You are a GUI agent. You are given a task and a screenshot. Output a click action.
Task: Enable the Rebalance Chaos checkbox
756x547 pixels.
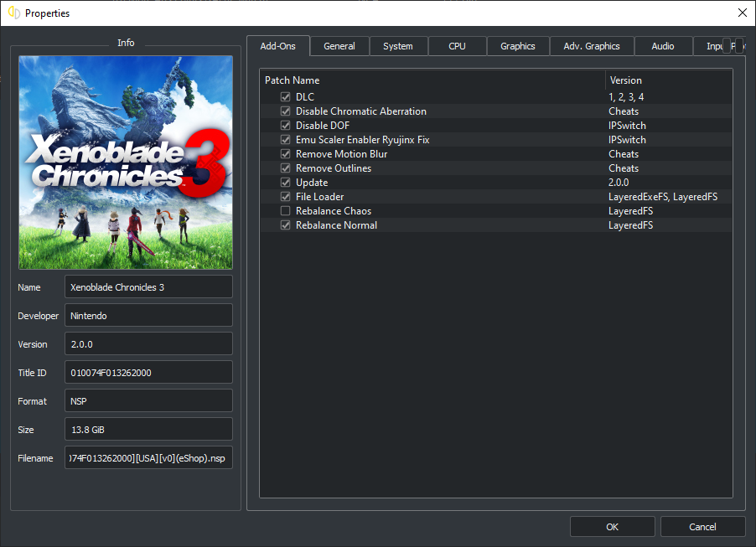point(286,210)
